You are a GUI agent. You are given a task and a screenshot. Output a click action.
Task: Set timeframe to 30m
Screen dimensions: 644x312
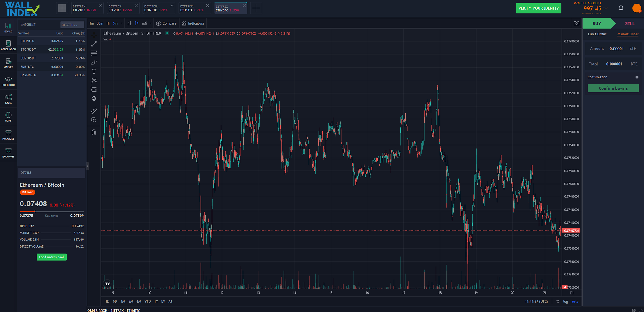coord(100,23)
